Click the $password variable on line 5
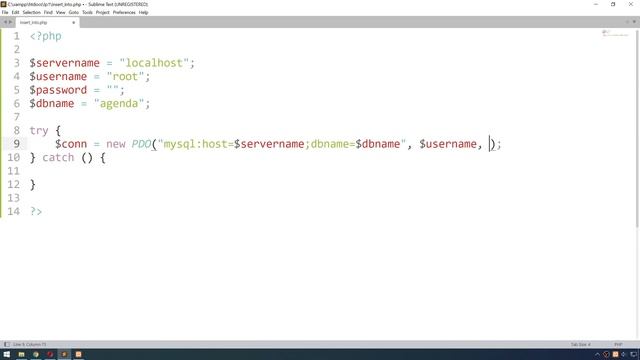 (x=58, y=90)
